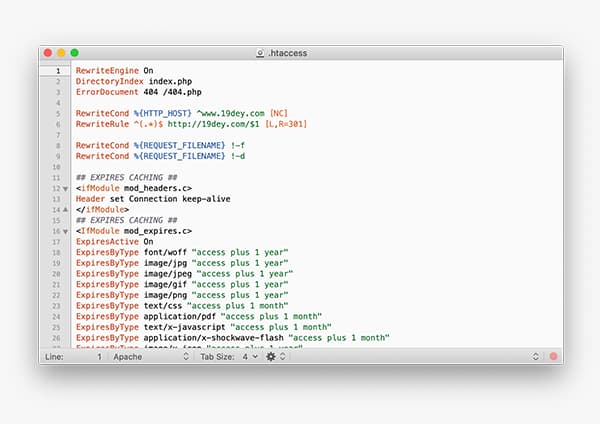Click the .htaccess document proxy icon
600x424 pixels.
[261, 52]
